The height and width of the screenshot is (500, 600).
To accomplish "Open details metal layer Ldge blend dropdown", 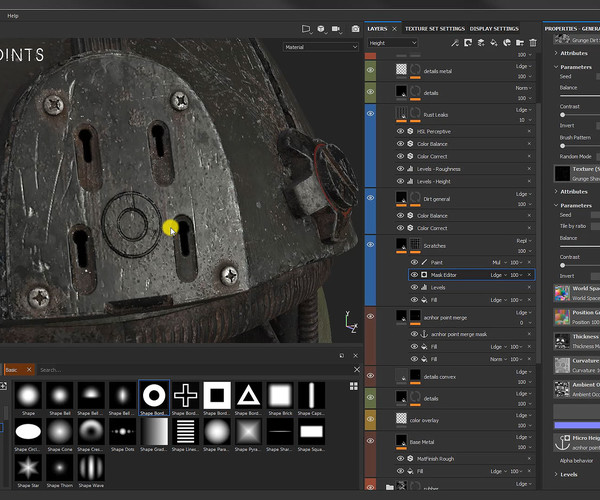I will 524,66.
